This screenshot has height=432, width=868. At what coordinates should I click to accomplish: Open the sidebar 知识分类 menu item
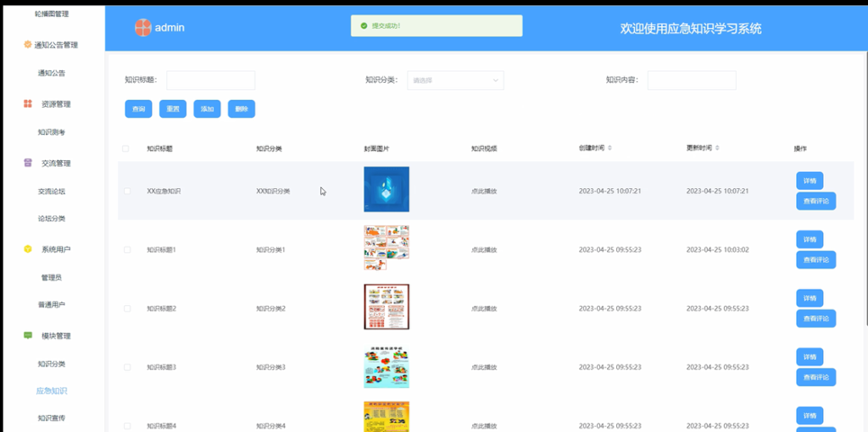tap(52, 364)
